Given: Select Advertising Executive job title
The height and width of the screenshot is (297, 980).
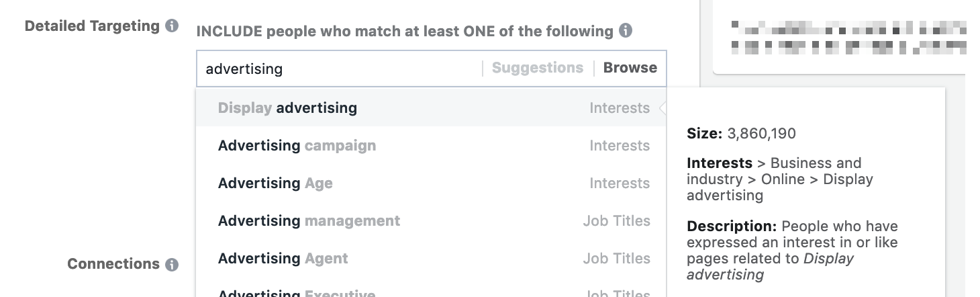Looking at the screenshot, I should click(x=296, y=293).
